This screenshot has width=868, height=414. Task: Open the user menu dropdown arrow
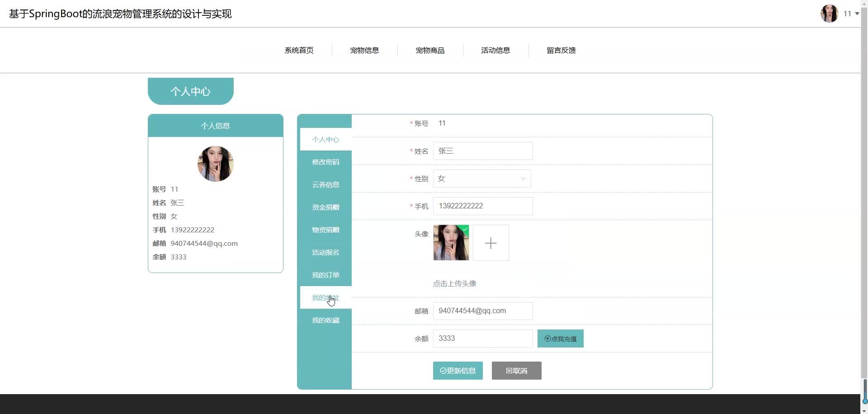click(857, 14)
